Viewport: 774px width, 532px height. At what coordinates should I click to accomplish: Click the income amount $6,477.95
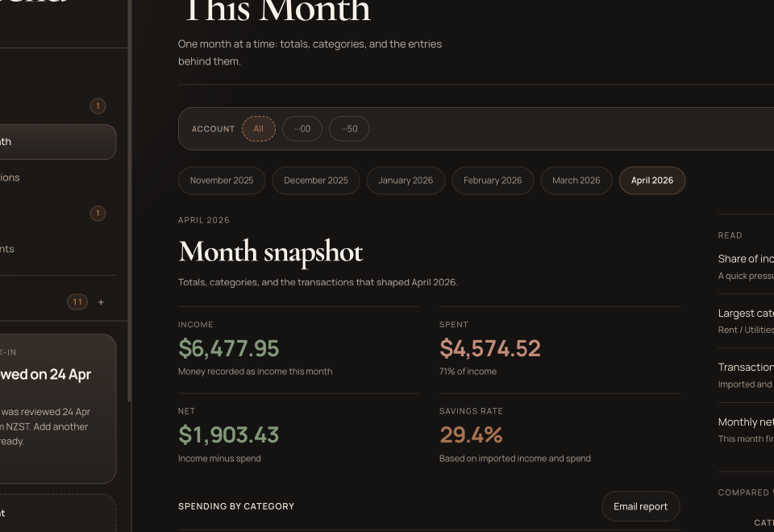click(x=228, y=348)
